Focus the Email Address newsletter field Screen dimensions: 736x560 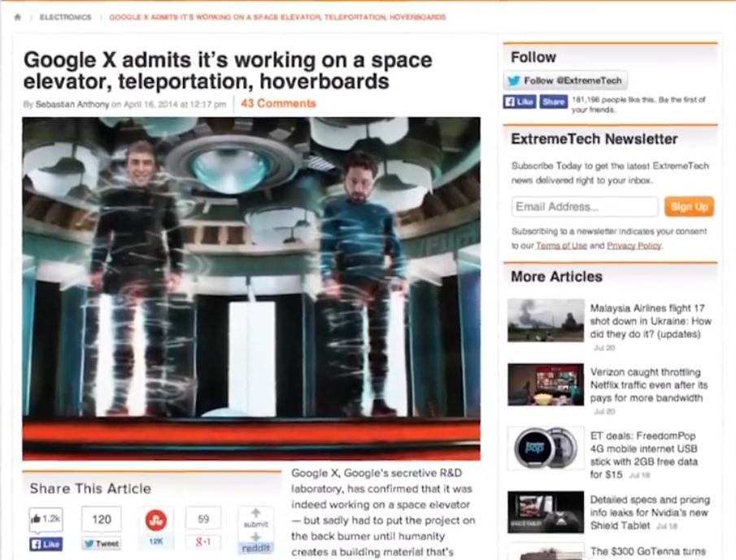tap(585, 206)
